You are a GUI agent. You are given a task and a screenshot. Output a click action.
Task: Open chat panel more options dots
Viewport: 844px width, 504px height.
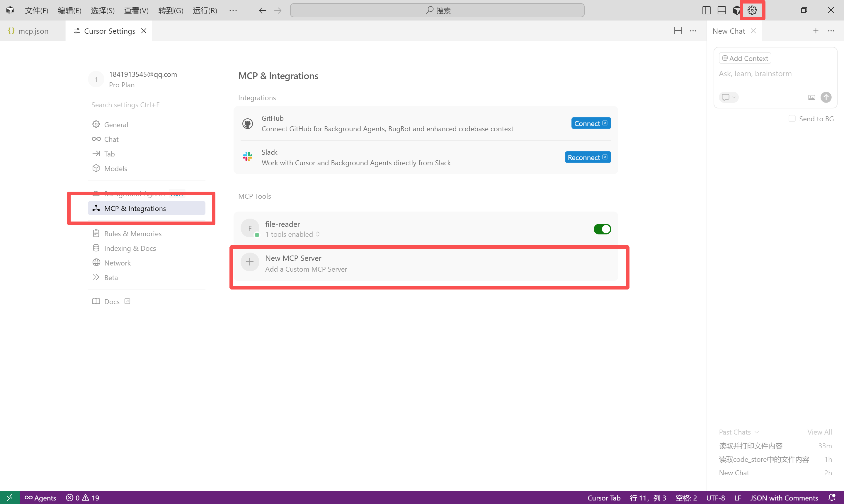click(831, 30)
